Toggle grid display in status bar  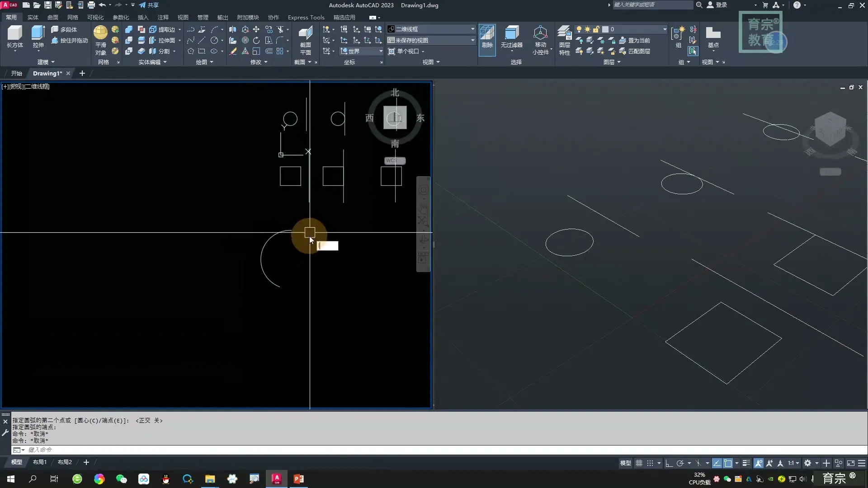pyautogui.click(x=639, y=463)
